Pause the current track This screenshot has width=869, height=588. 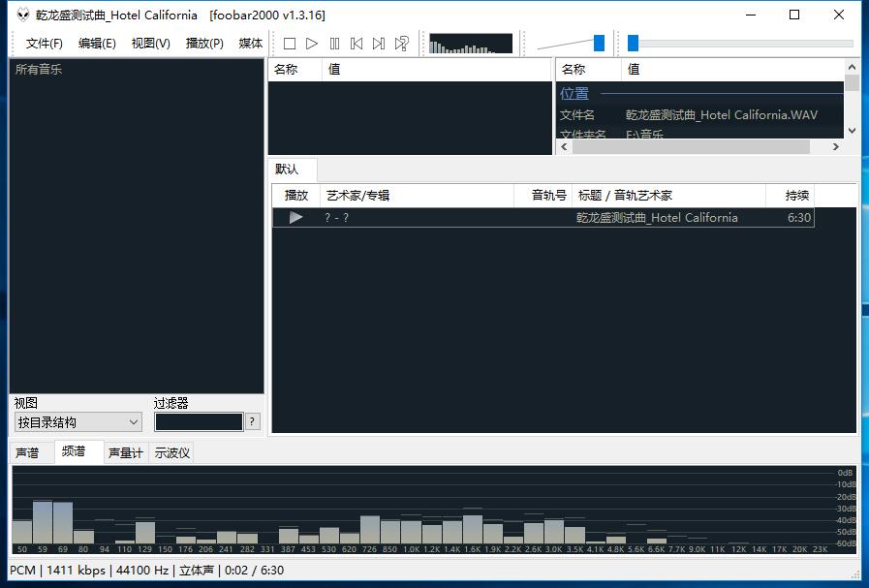334,44
